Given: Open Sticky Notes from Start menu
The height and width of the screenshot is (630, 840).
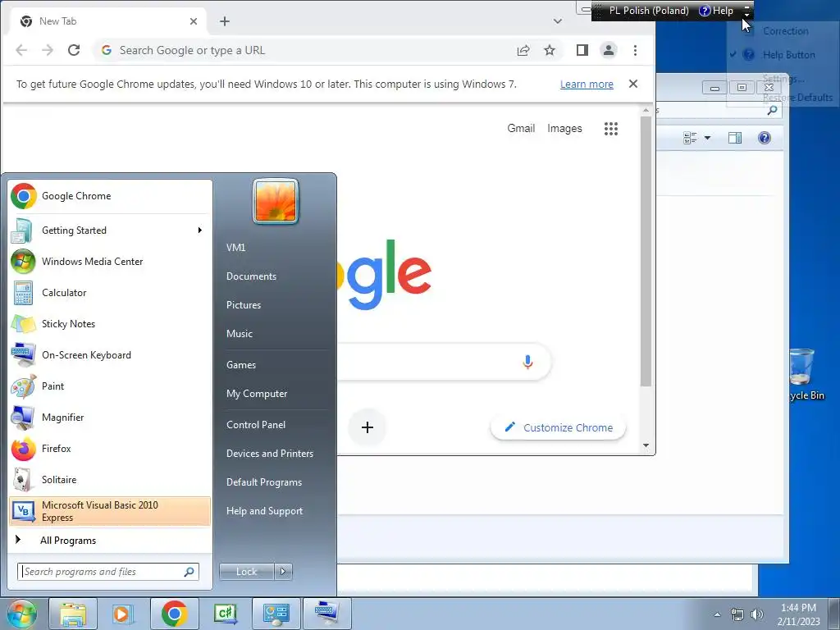Looking at the screenshot, I should pyautogui.click(x=110, y=323).
